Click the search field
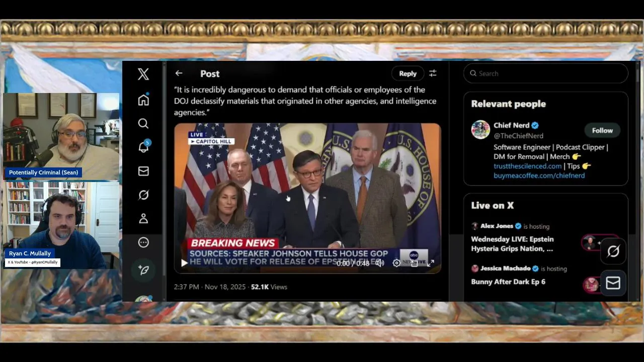The height and width of the screenshot is (362, 644). pos(546,73)
